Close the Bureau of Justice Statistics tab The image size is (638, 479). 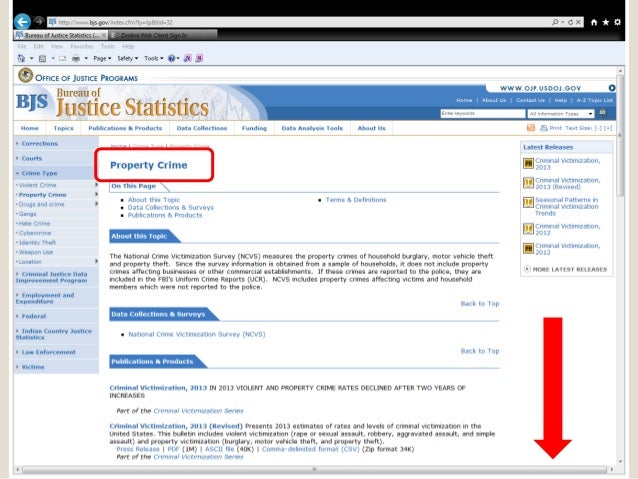tap(103, 35)
